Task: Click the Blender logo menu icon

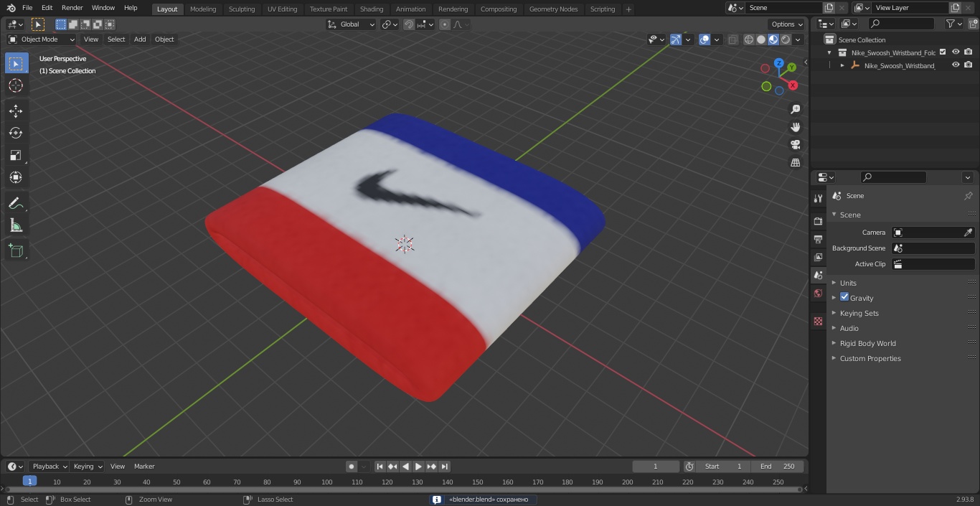Action: tap(11, 8)
